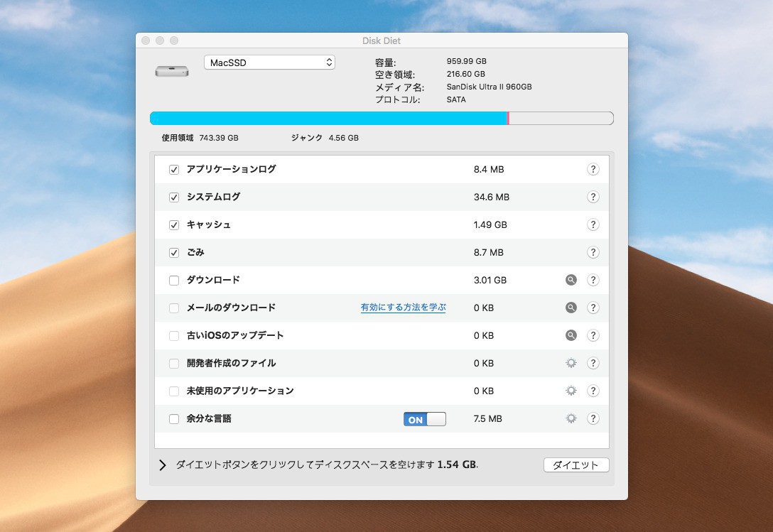The image size is (773, 532).
Task: Open help for 古いiOSのアップデート row
Action: click(593, 335)
